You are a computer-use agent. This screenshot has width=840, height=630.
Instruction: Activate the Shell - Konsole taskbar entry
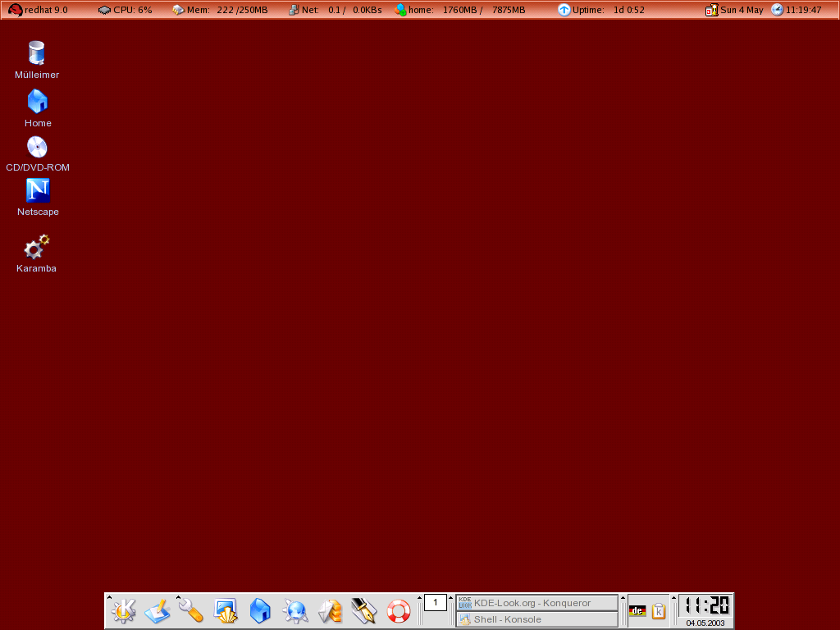click(536, 619)
